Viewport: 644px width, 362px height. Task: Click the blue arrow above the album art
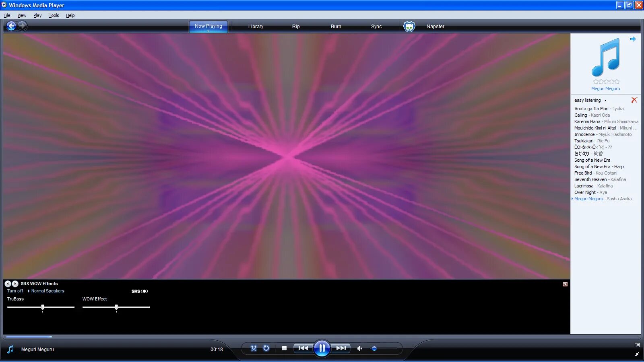pyautogui.click(x=633, y=39)
